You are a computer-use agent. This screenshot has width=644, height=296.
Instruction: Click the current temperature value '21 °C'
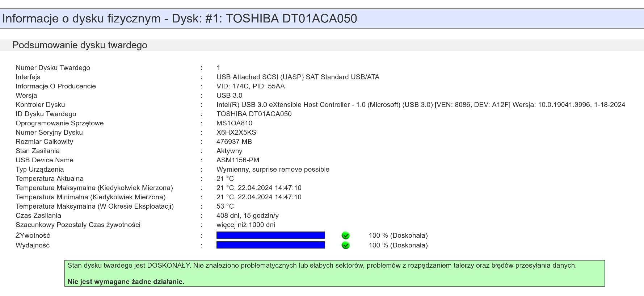pos(225,179)
